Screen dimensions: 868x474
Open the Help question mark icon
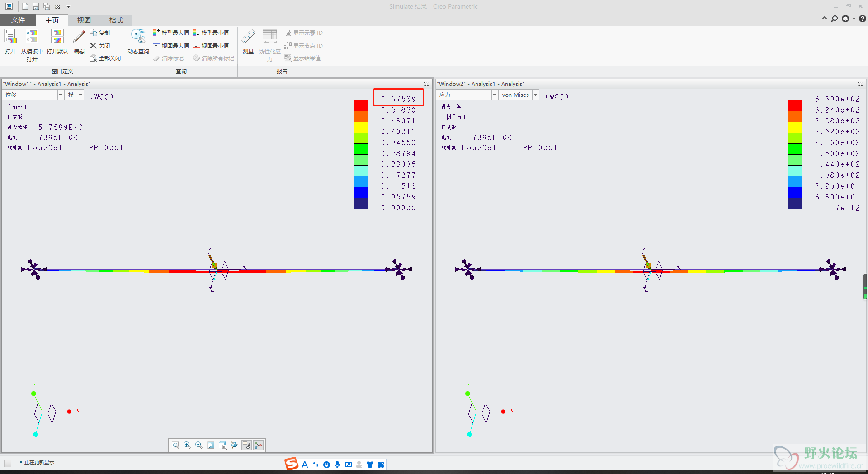863,19
